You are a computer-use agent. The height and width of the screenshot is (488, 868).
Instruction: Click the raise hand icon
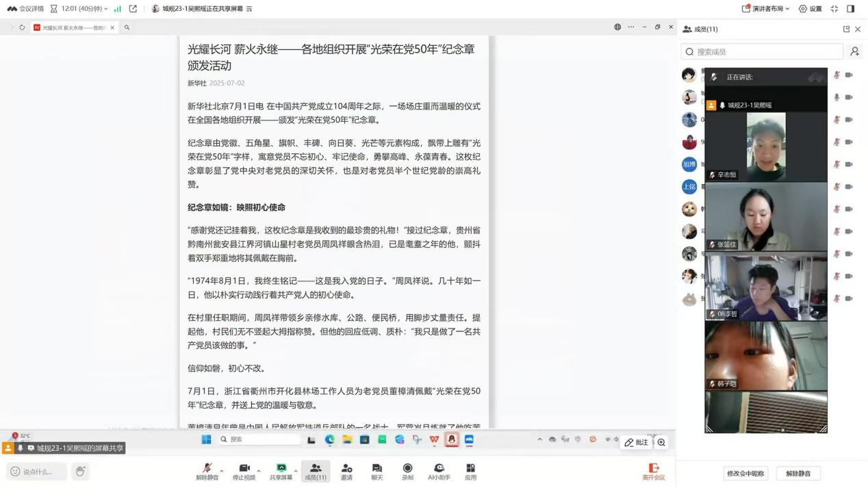80,471
